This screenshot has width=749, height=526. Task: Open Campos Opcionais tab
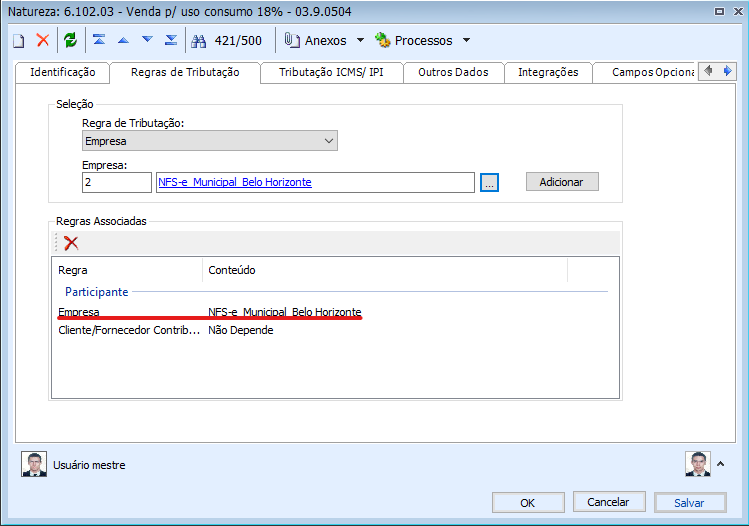coord(645,72)
